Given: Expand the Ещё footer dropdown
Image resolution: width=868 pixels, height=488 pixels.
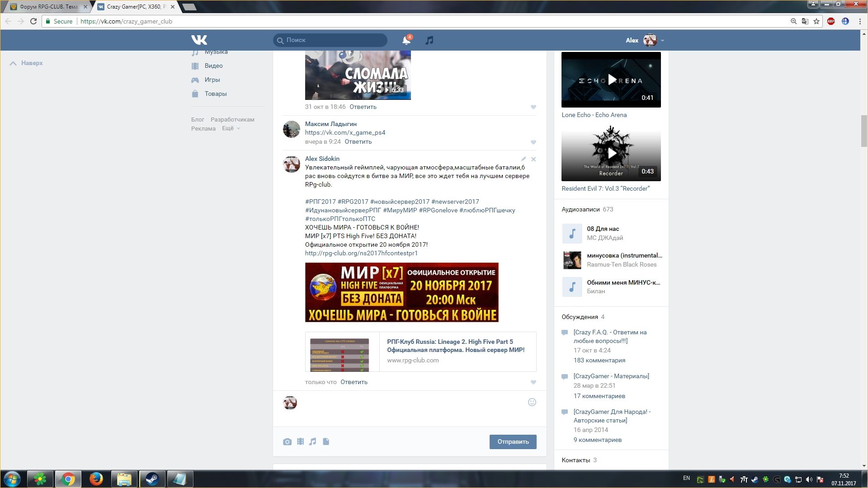Looking at the screenshot, I should point(231,129).
